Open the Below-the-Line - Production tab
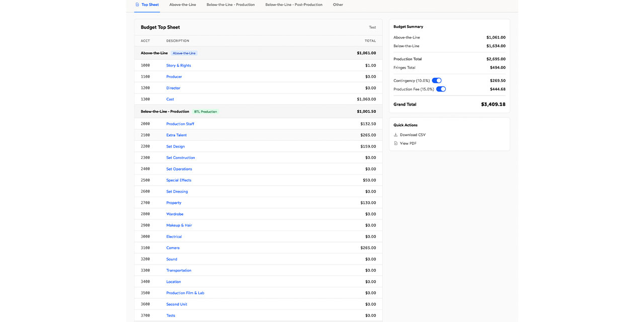Viewport: 644px width, 322px height. (x=230, y=5)
